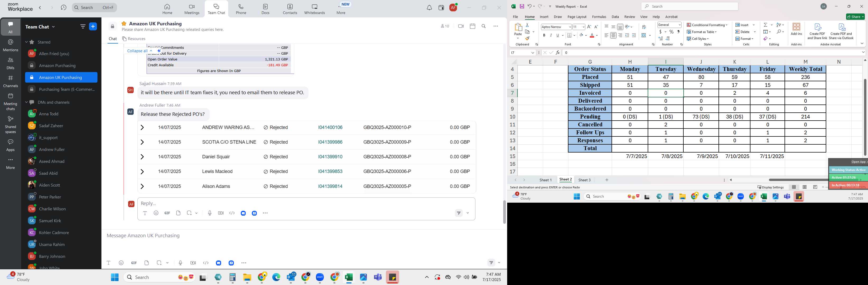Click the AutoSum sigma icon
The width and height of the screenshot is (868, 285).
tap(766, 25)
